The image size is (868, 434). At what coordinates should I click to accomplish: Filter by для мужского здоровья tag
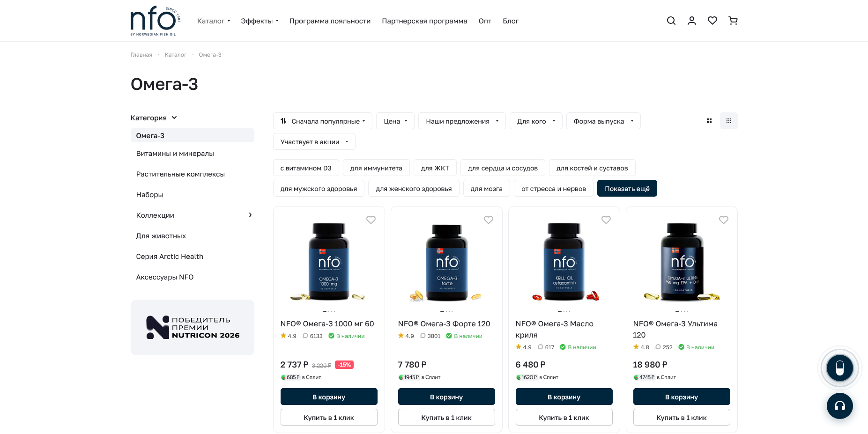pyautogui.click(x=319, y=189)
